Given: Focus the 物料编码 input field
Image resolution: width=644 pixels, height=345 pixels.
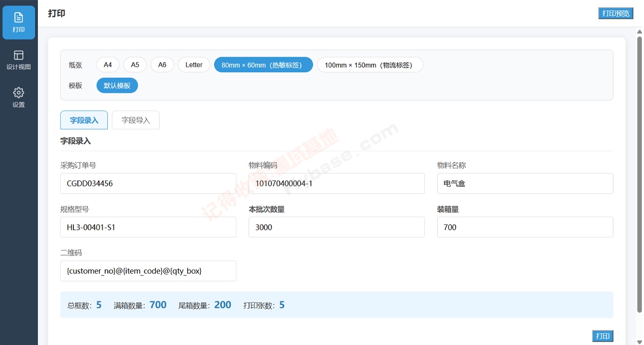Looking at the screenshot, I should point(336,183).
